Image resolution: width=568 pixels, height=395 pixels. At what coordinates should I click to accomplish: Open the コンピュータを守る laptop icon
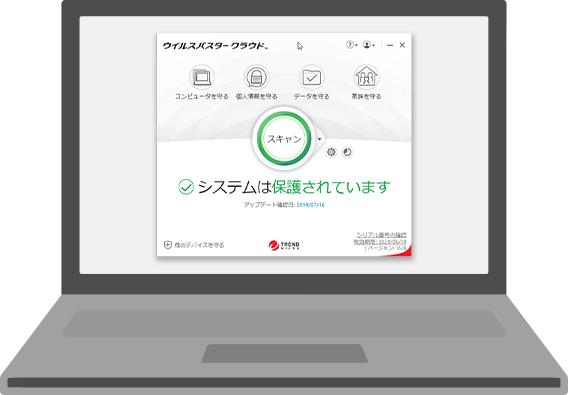pos(202,77)
